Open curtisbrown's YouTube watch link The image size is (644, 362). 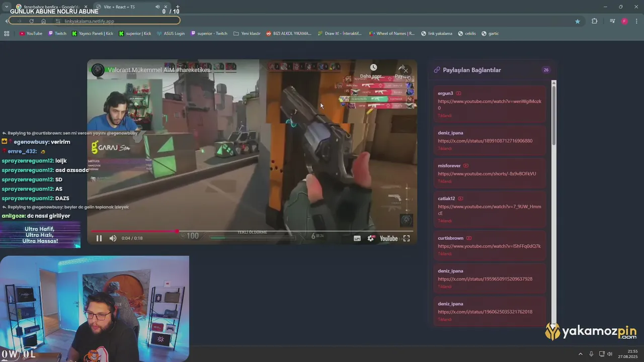(489, 246)
